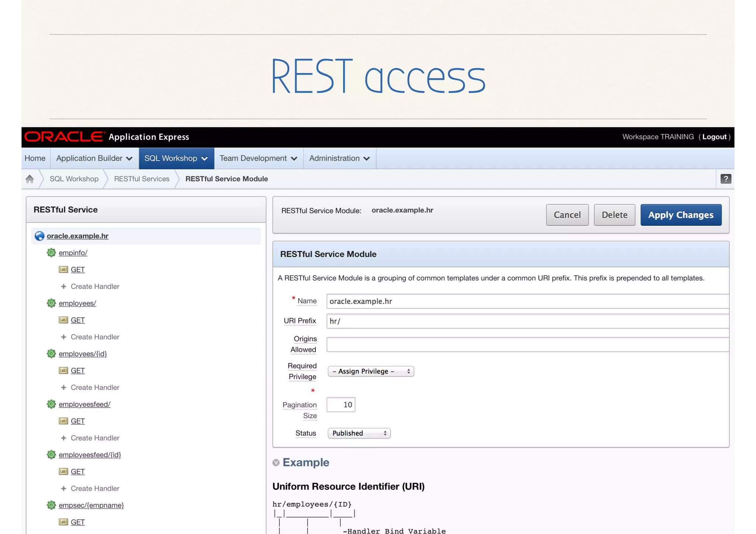Click the Pagination Size label help

(300, 410)
